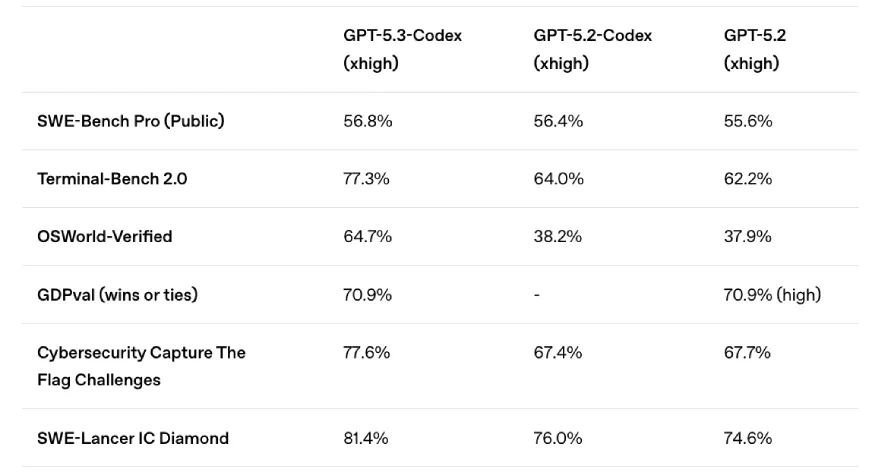Click the Cybersecurity Capture The Flag Challenges label
872x472 pixels.
tap(141, 366)
